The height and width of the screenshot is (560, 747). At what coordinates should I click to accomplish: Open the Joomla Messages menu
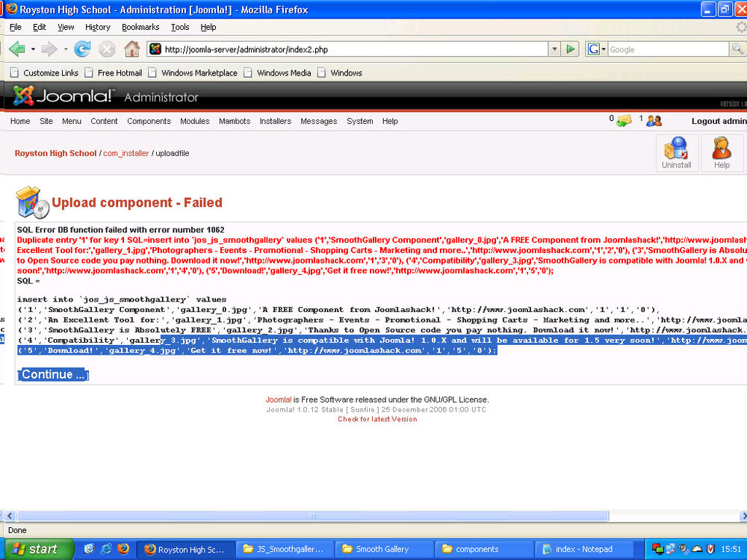(x=319, y=121)
